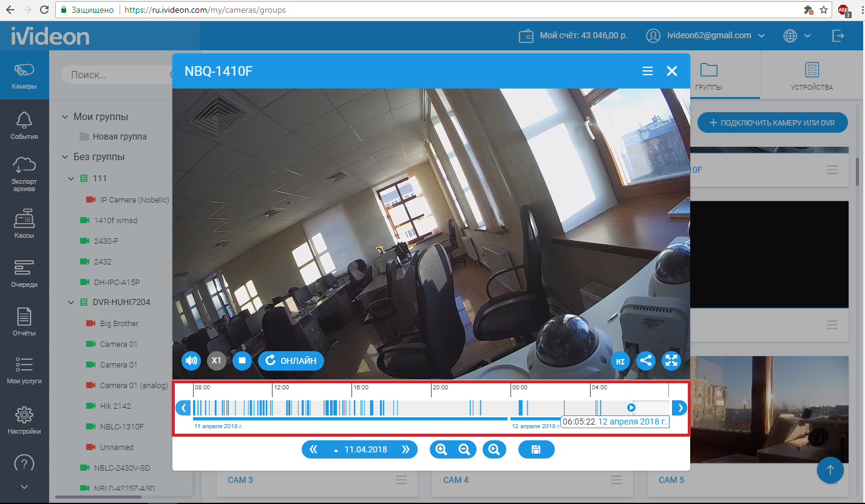Change playback speed with X1 button
Viewport: 865px width, 504px height.
(217, 361)
